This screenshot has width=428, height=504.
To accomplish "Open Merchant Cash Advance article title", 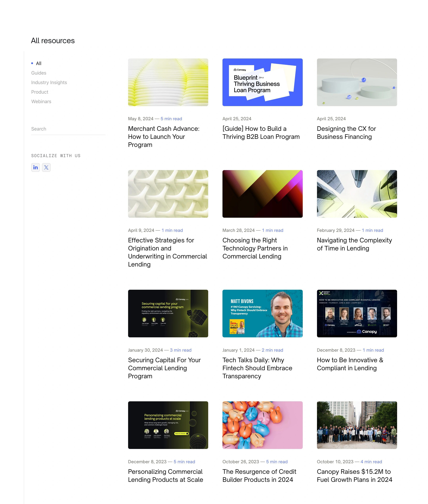I will [x=164, y=136].
